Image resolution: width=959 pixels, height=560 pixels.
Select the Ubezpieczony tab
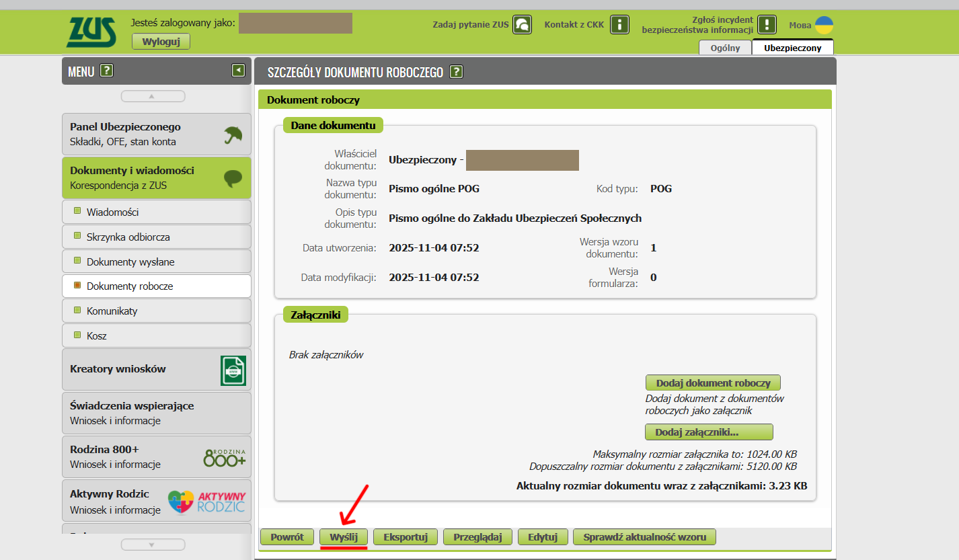792,48
